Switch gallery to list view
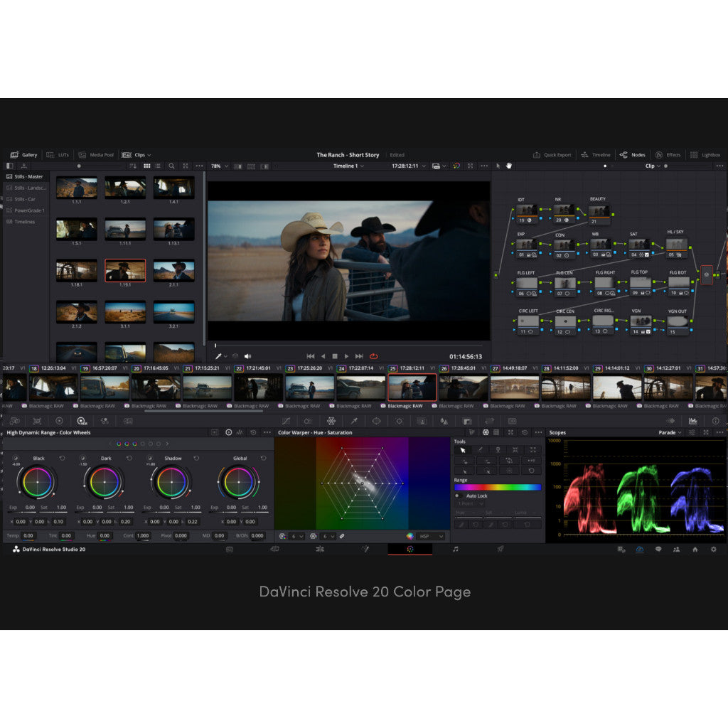Viewport: 728px width, 728px height. (159, 166)
